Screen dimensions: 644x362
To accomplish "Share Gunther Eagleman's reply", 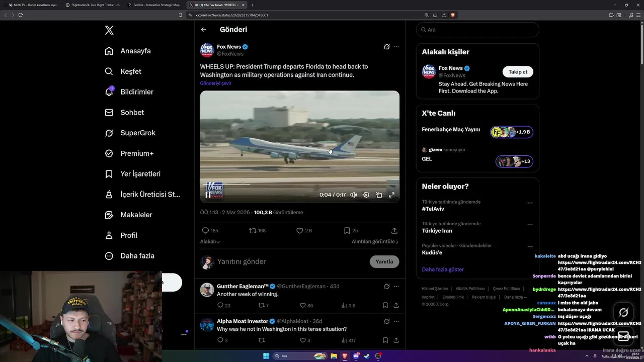I will point(396,306).
